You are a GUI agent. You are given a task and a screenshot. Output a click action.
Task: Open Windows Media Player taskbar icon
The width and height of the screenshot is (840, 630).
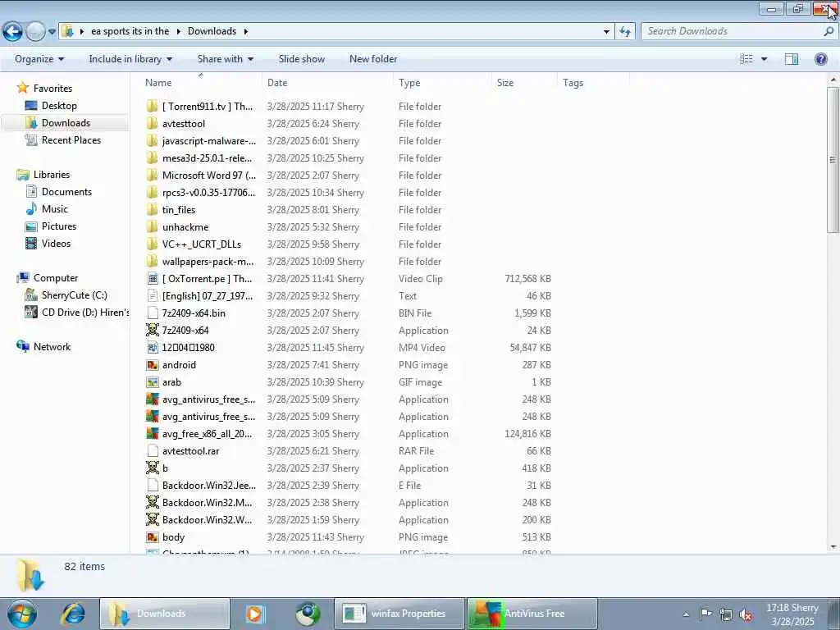coord(255,614)
